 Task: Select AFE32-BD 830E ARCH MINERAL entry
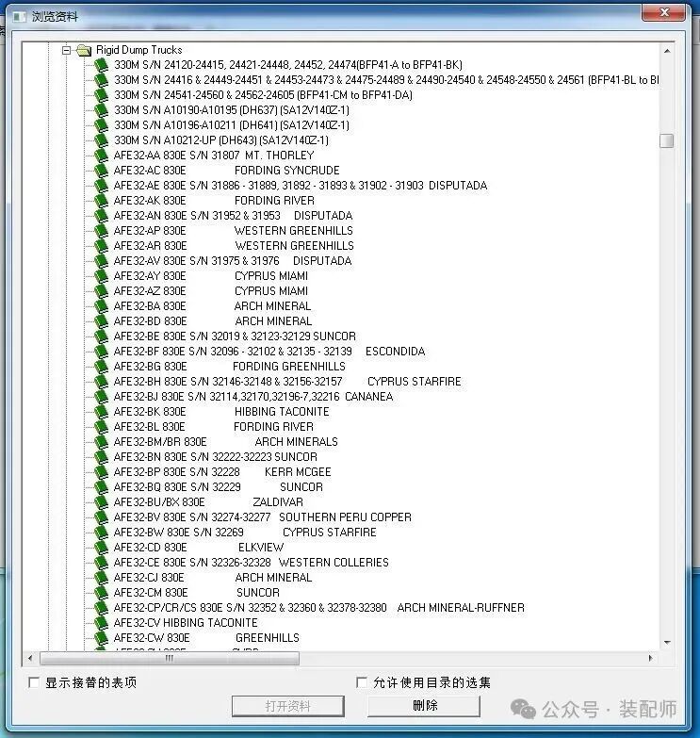(x=213, y=321)
